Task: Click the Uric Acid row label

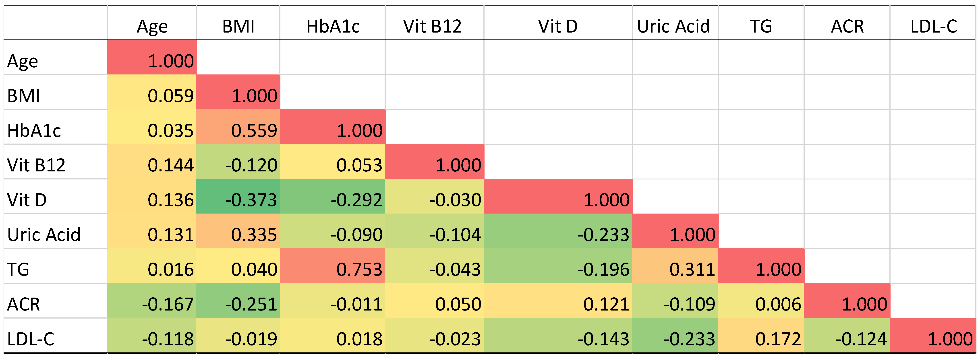Action: point(44,235)
